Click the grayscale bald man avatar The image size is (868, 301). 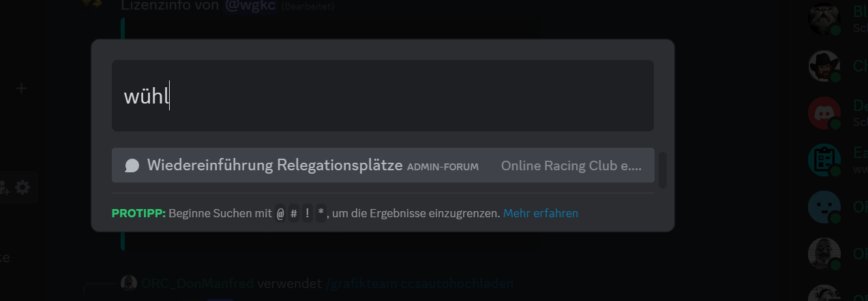point(824,254)
